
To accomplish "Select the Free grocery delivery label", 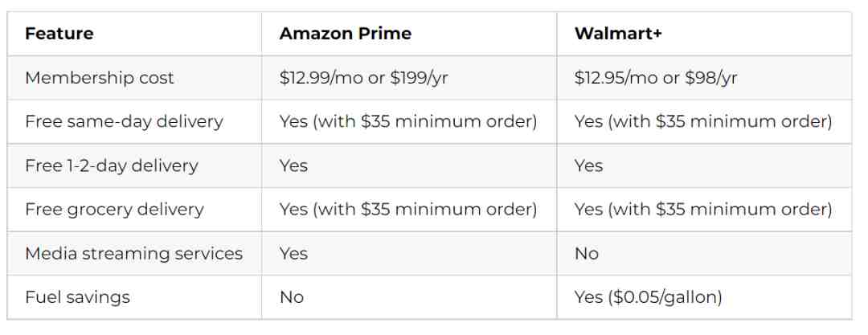I will point(115,210).
